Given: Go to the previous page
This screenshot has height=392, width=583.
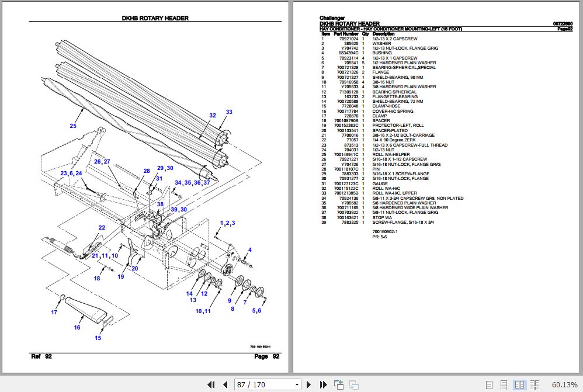Looking at the screenshot, I should pyautogui.click(x=225, y=384).
